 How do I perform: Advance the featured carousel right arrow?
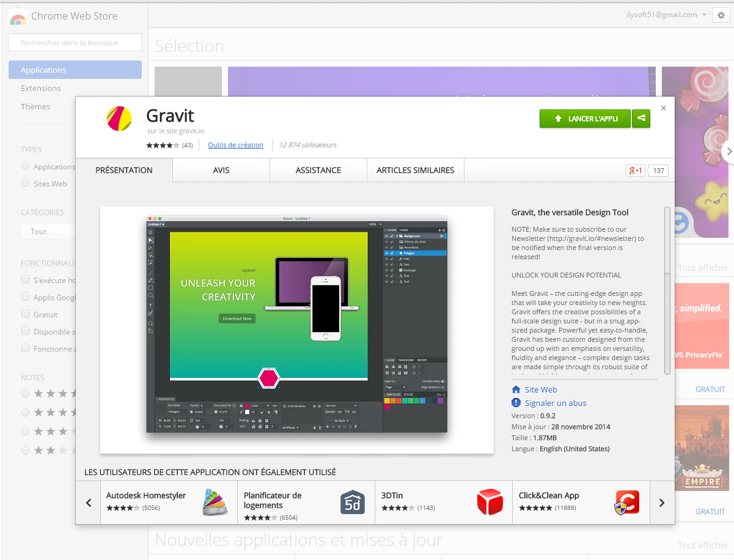point(728,152)
